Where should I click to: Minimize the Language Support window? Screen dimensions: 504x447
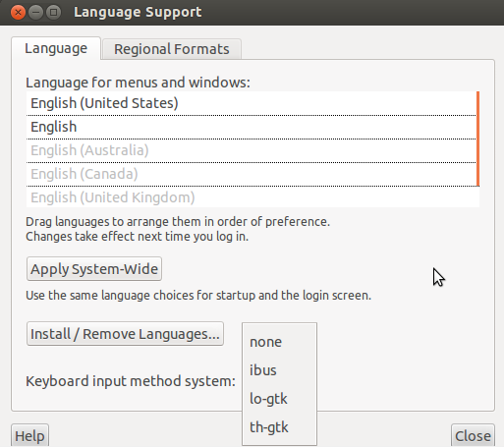[35, 13]
